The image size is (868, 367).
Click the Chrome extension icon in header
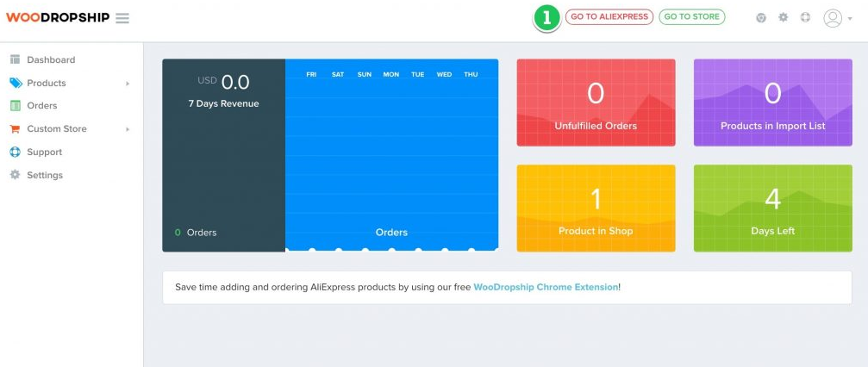point(761,18)
